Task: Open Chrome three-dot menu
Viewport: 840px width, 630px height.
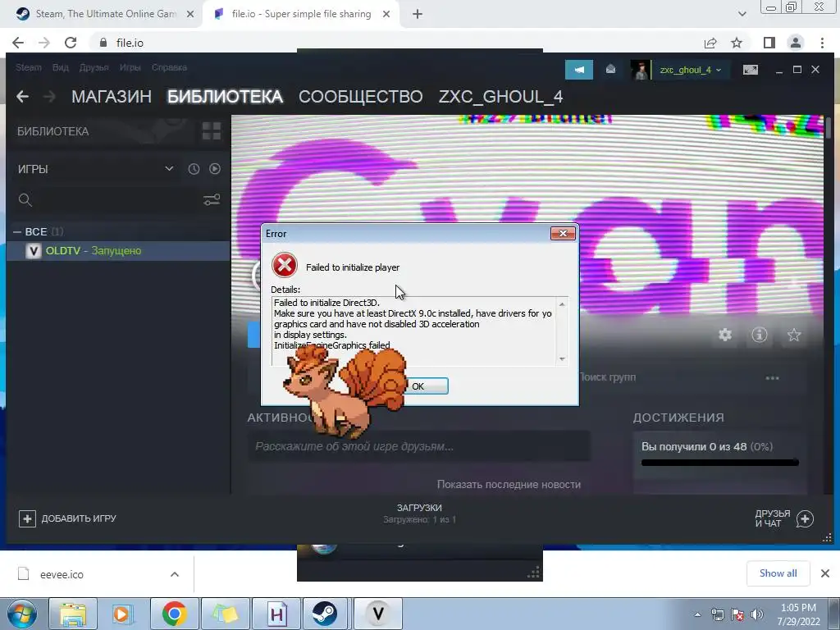Action: click(x=822, y=43)
